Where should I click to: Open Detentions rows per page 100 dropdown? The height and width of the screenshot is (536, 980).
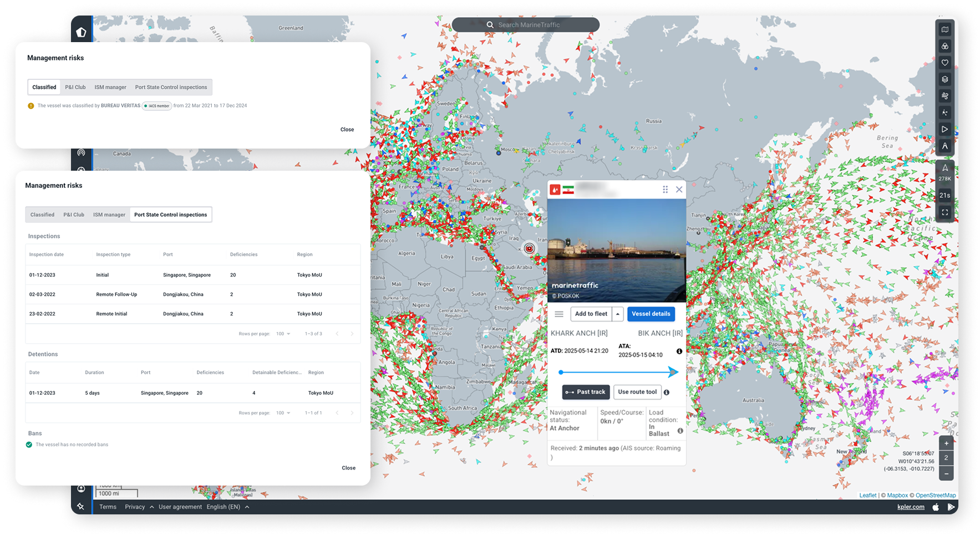[x=283, y=413]
